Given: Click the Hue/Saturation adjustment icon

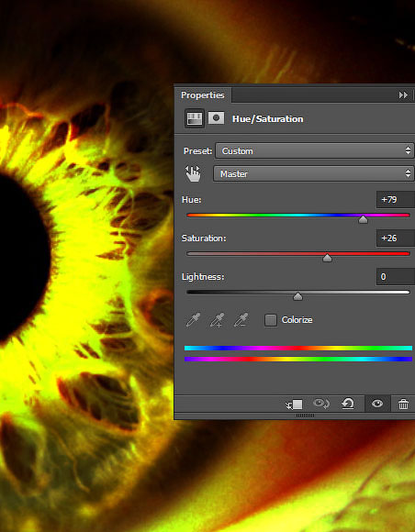Looking at the screenshot, I should (x=195, y=118).
